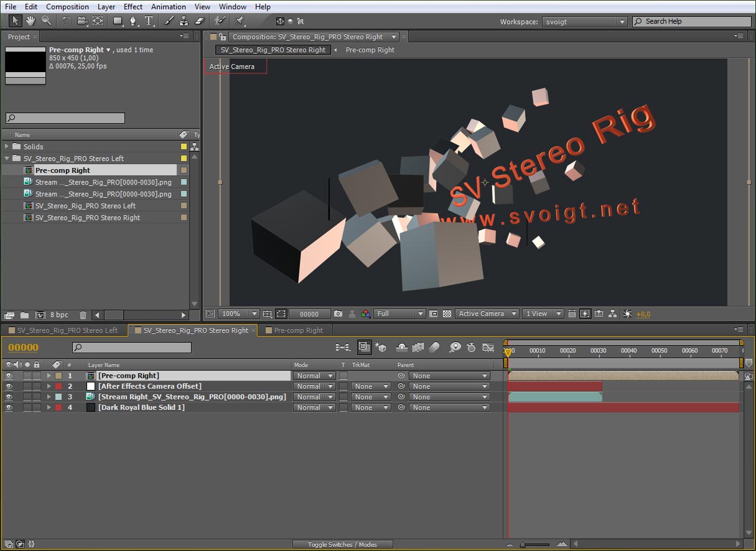
Task: Open the Composition menu
Action: coord(67,7)
